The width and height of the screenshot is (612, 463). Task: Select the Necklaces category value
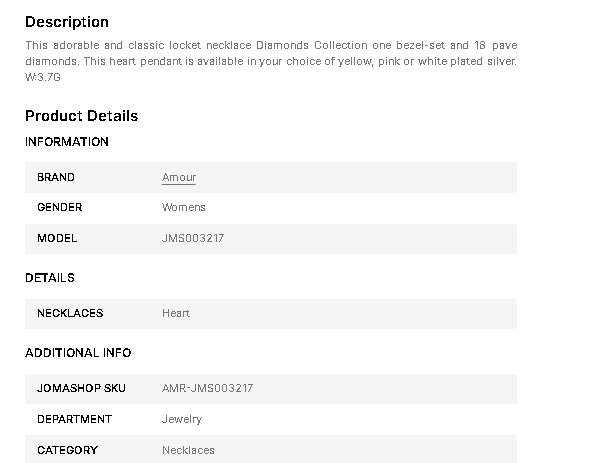(x=188, y=450)
